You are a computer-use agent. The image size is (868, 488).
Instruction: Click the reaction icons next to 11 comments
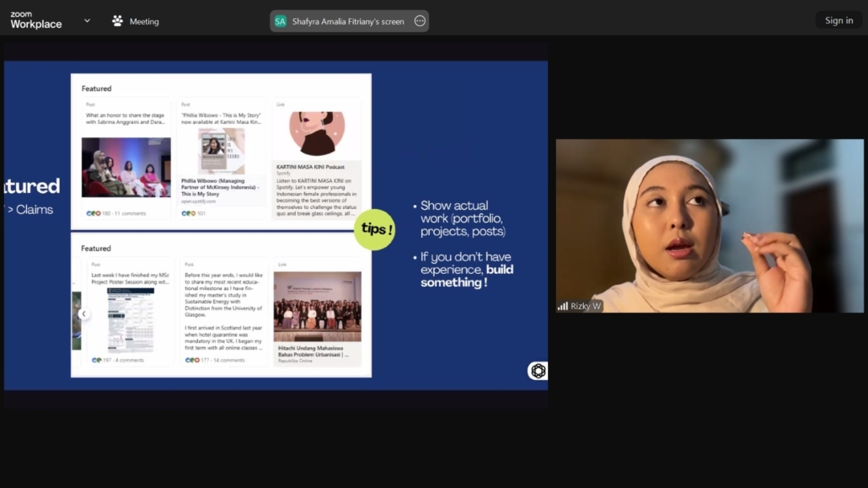click(94, 213)
